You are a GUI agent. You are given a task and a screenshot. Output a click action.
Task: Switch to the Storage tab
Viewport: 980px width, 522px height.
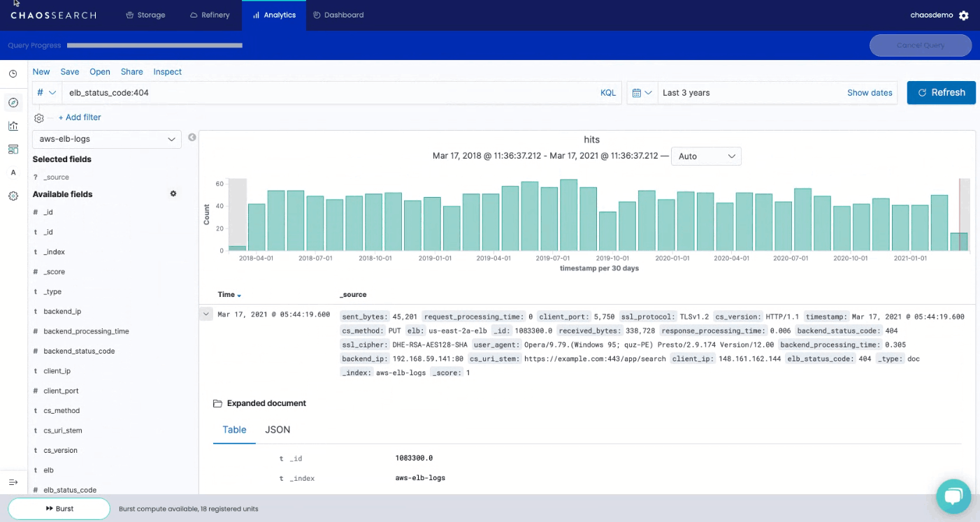coord(145,14)
